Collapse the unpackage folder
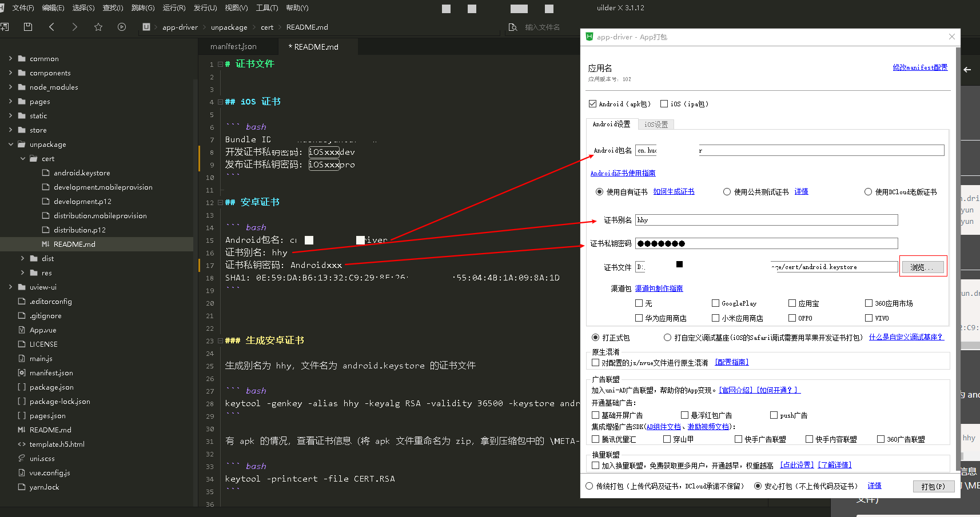This screenshot has height=517, width=980. pos(11,145)
